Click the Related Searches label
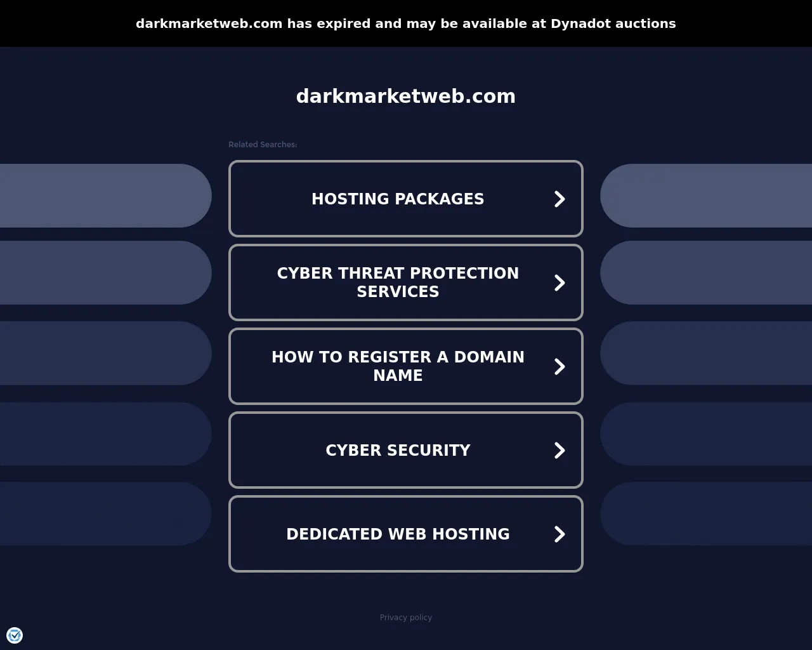This screenshot has height=650, width=812. pos(263,145)
